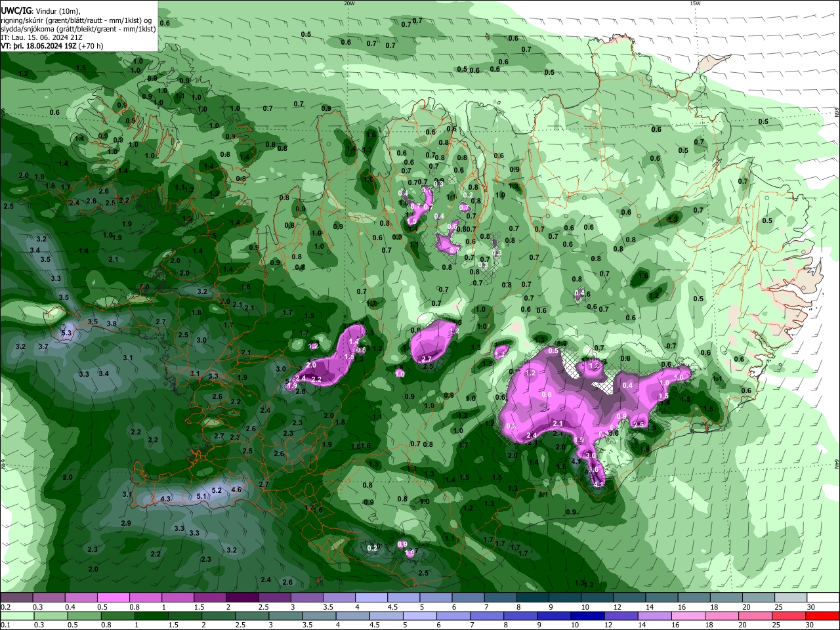Click the lavender swatch between rain-scale 14 and 16
The height and width of the screenshot is (630, 840).
(654, 616)
